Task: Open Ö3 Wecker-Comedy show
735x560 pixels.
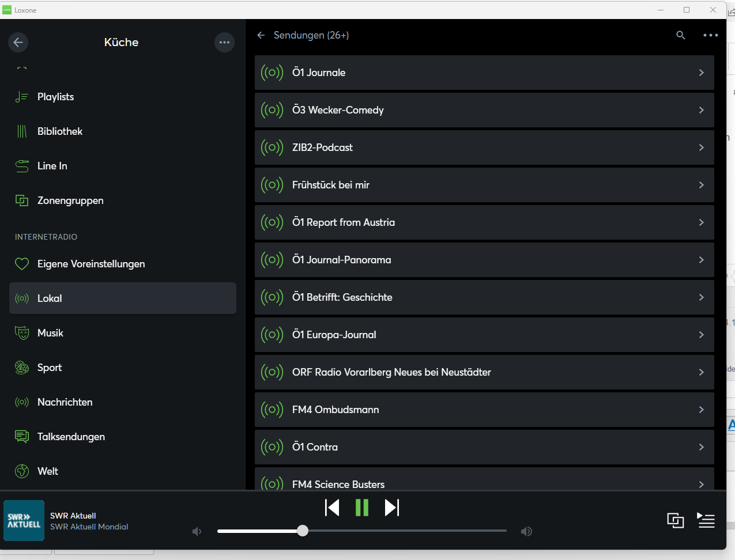Action: (x=338, y=110)
